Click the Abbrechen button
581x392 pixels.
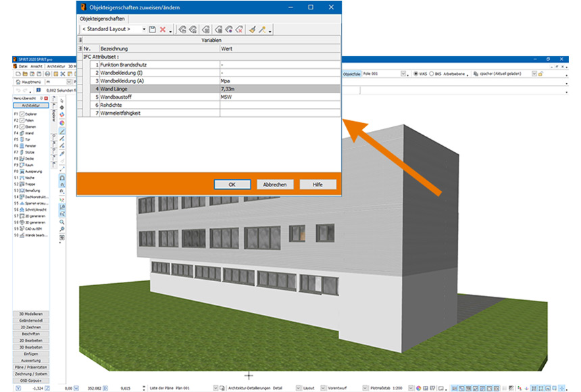[x=274, y=184]
